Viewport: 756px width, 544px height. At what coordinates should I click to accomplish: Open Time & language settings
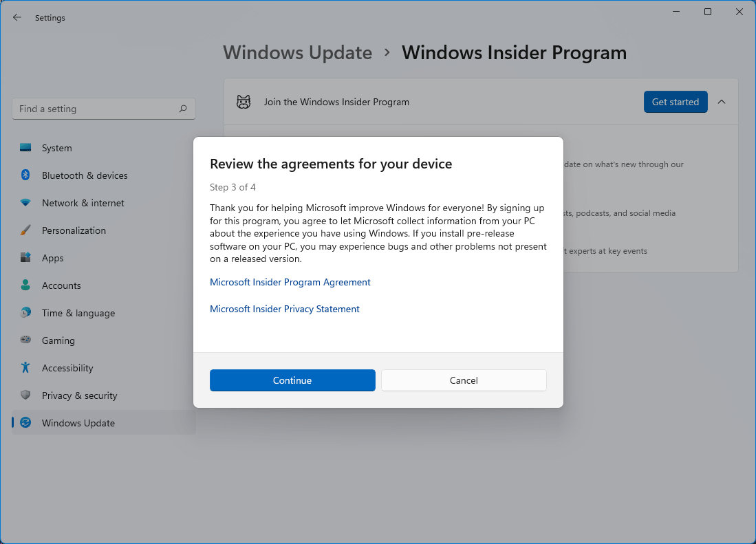click(78, 313)
